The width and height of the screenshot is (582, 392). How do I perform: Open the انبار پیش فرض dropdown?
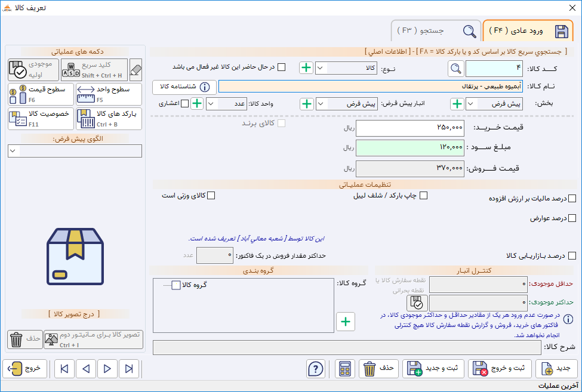click(321, 104)
